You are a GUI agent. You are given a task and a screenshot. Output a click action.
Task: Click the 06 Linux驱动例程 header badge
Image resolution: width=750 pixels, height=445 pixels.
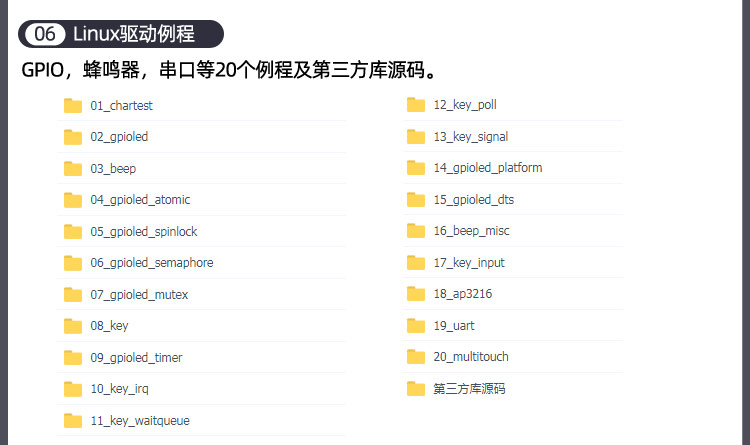121,34
